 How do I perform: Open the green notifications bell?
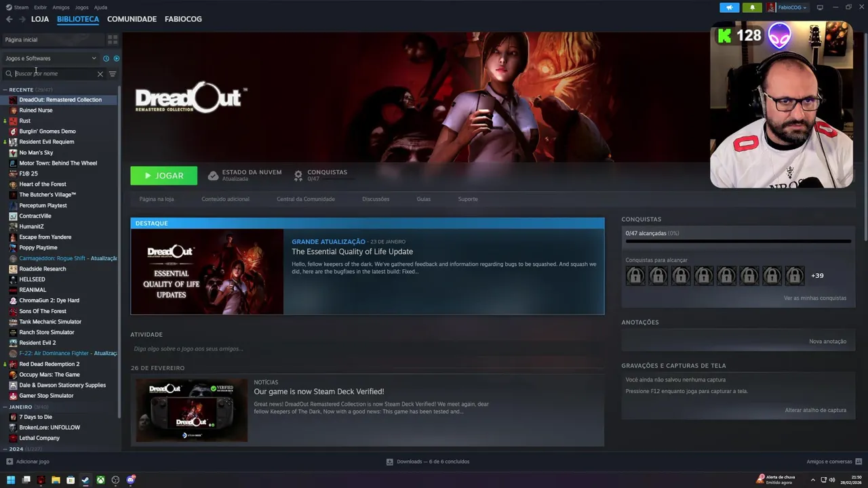752,7
